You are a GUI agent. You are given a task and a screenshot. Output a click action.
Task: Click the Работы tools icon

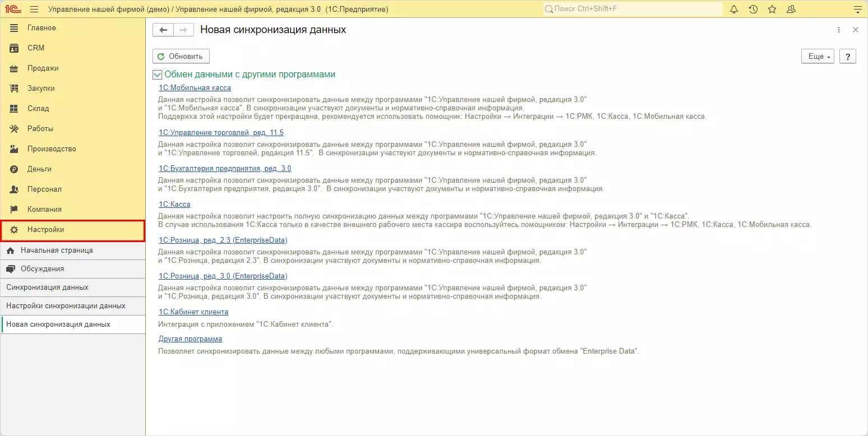pos(15,129)
